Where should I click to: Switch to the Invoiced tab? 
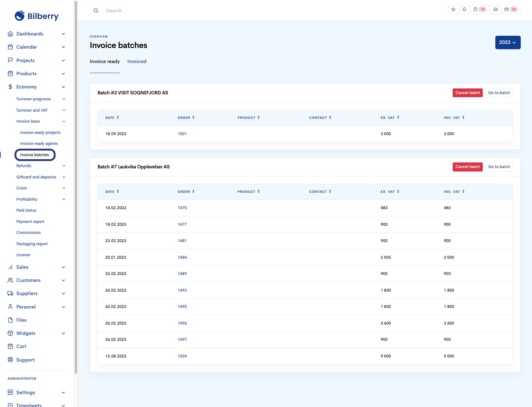(x=137, y=61)
